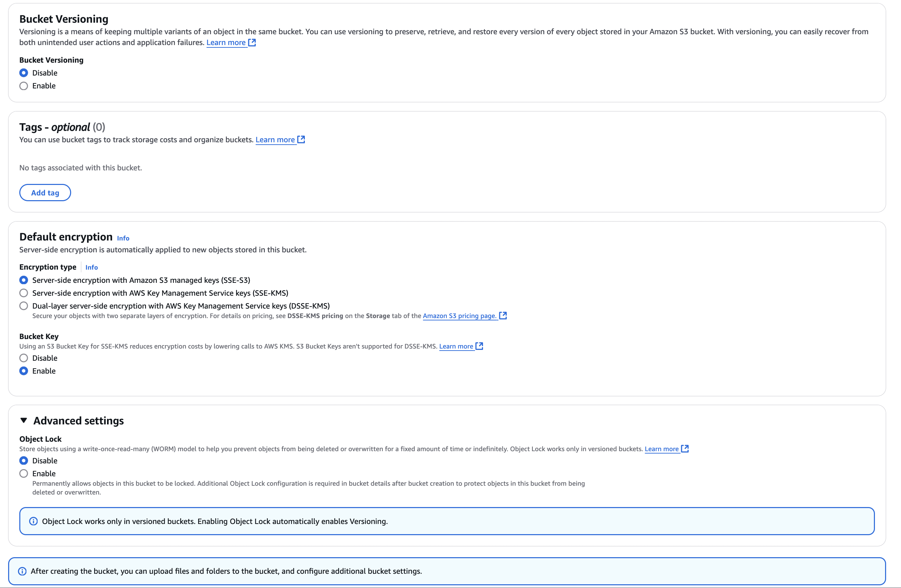Select SSE-KMS encryption type
901x588 pixels.
point(23,293)
